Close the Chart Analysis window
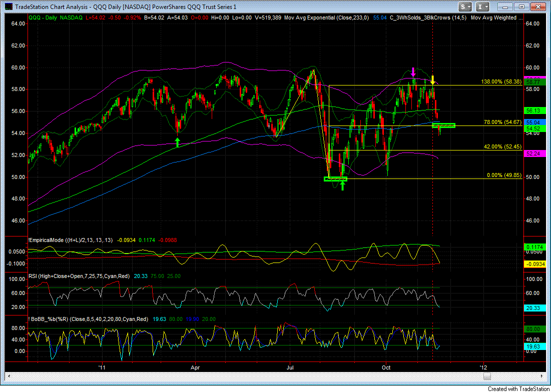551x392 pixels. (537, 6)
